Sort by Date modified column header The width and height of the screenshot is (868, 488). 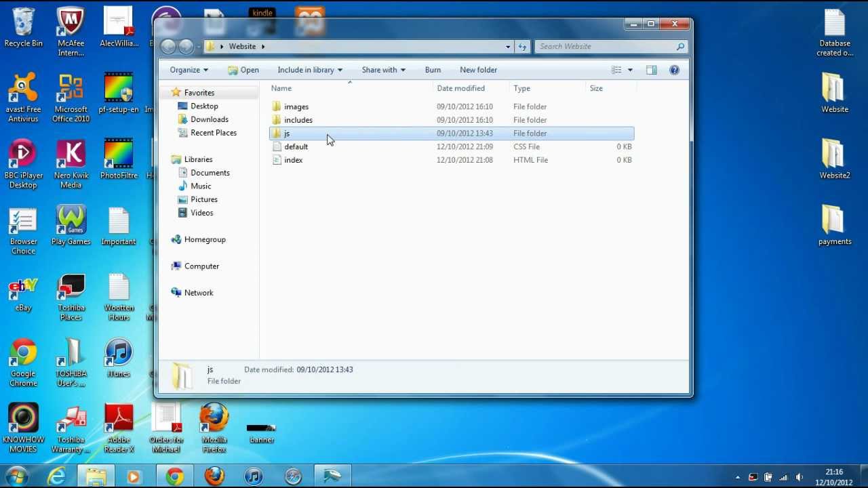pos(471,88)
